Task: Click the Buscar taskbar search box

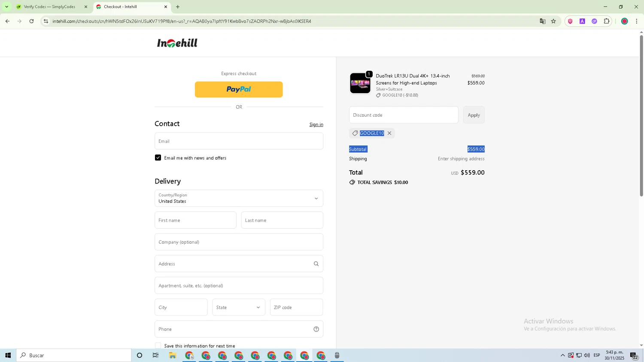Action: 74,356
